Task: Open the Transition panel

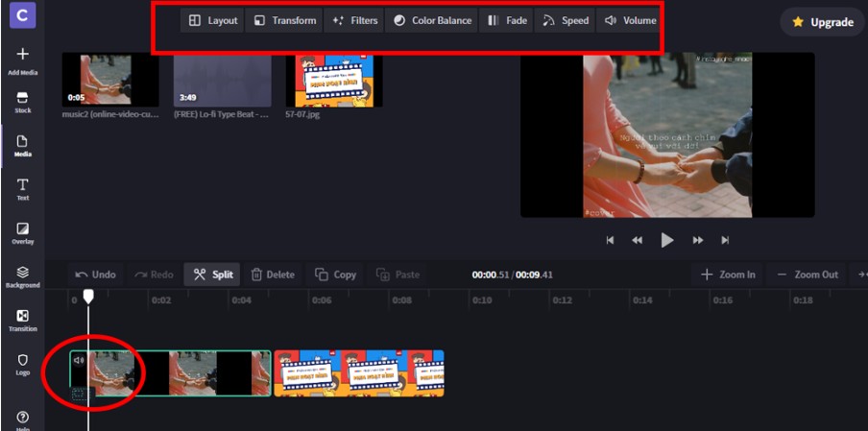Action: click(23, 321)
